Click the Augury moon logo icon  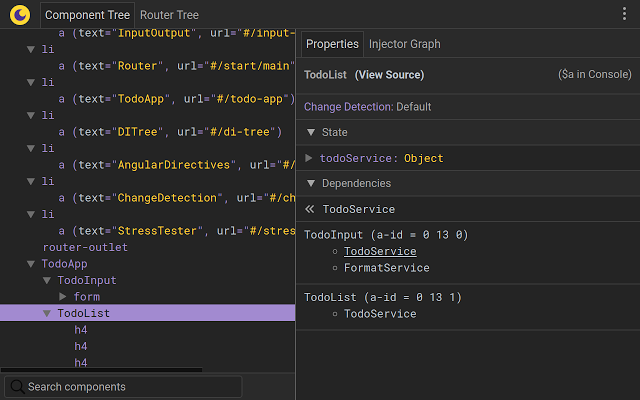(20, 15)
